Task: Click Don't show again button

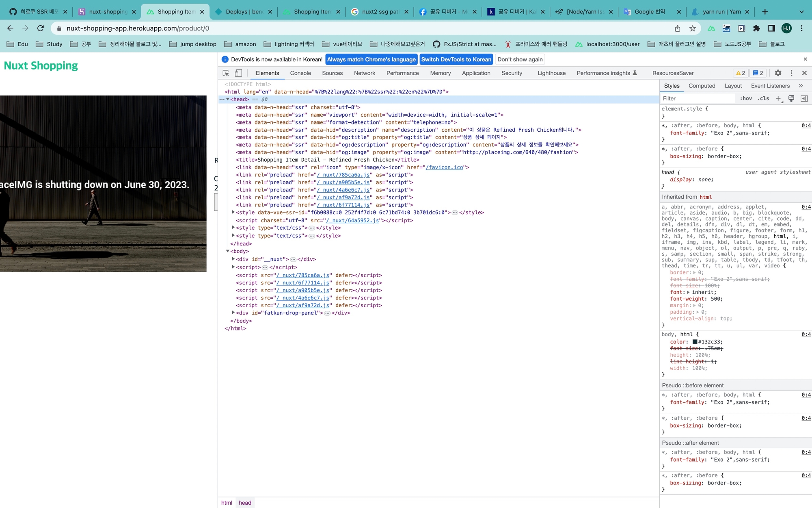Action: click(520, 59)
